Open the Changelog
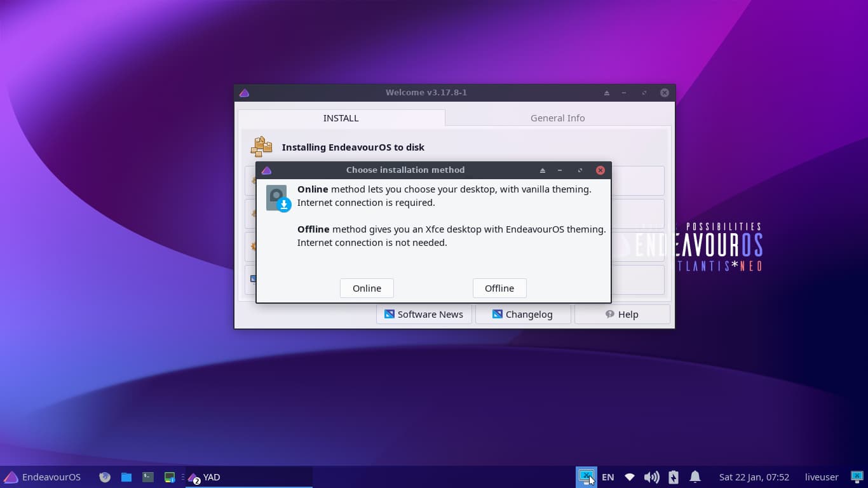868x488 pixels. (522, 315)
